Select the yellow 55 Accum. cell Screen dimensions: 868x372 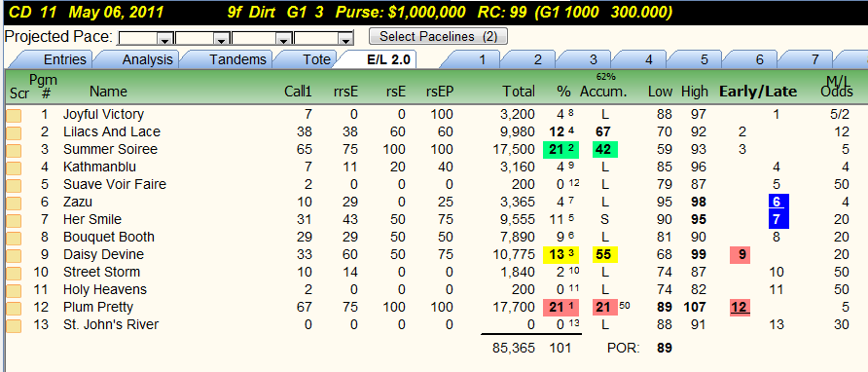coord(604,255)
